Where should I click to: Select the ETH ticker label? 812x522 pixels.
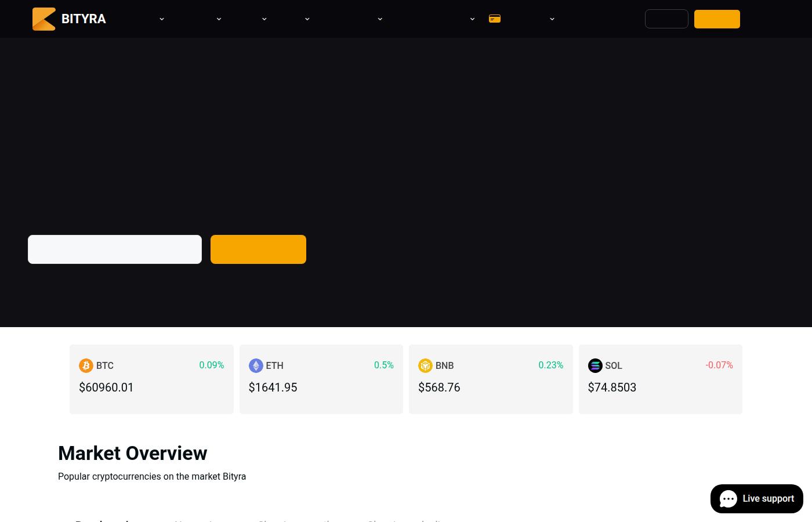click(x=274, y=365)
